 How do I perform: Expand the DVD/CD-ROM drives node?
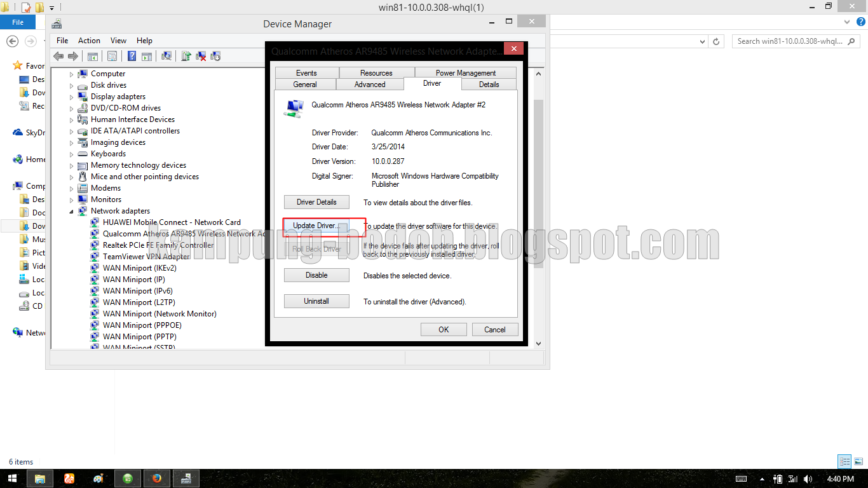pos(72,109)
